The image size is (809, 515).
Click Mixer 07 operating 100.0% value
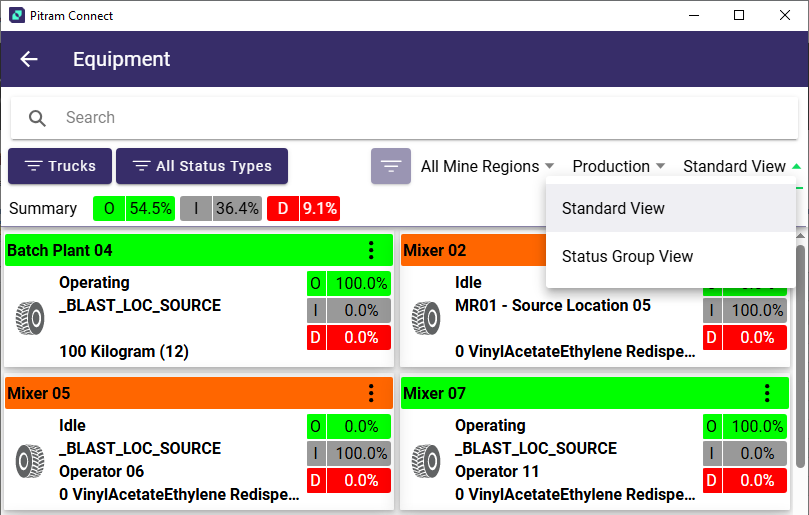coord(756,426)
